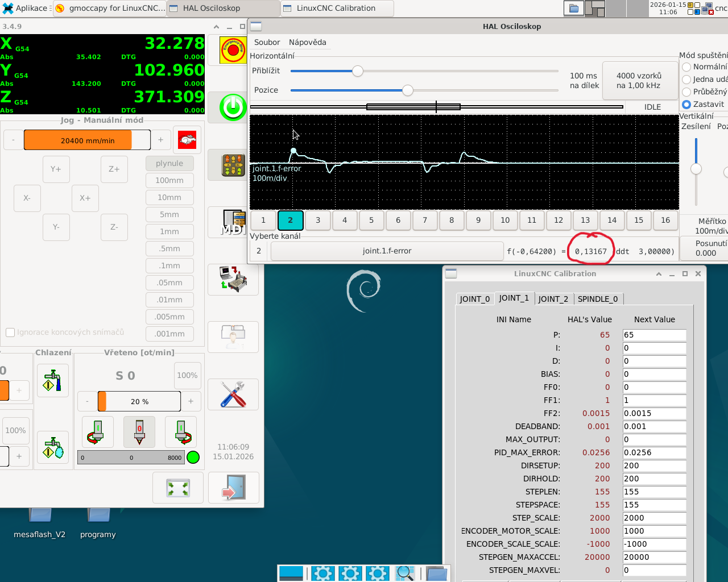The image size is (728, 582).
Task: Enable Ignorace koncových snímačů checkbox
Action: 10,332
